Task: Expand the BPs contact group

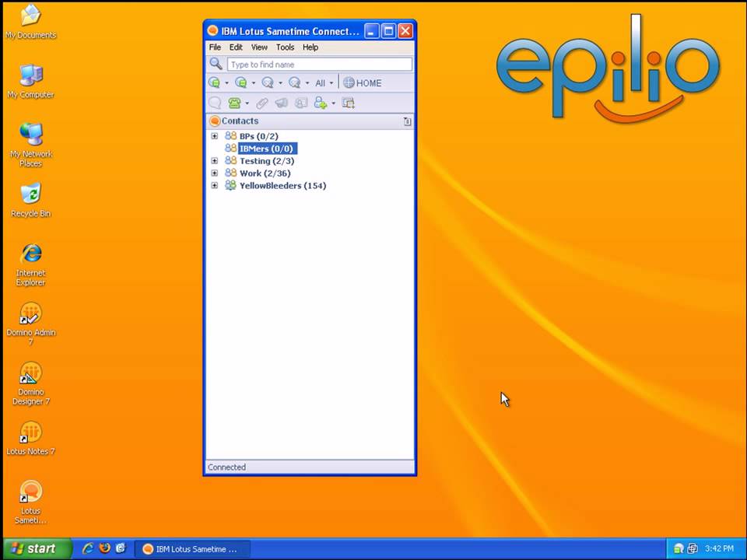Action: (x=215, y=136)
